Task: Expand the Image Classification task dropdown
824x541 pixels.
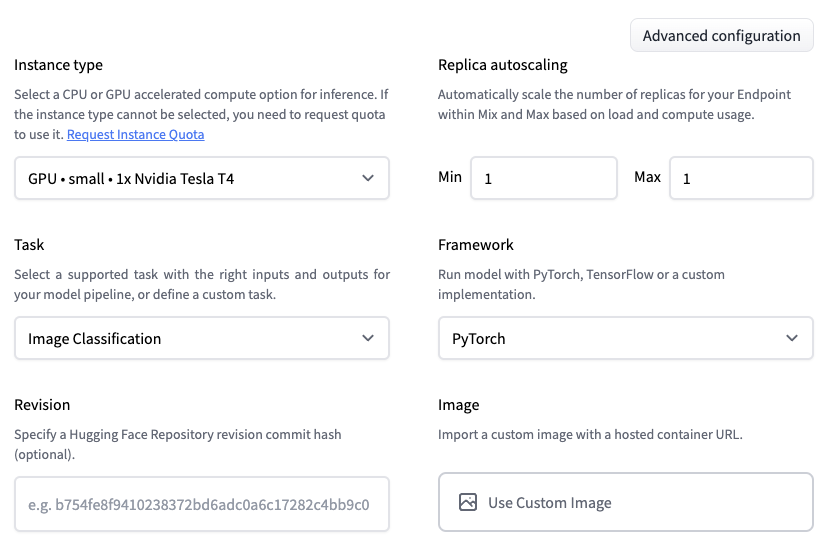Action: coord(190,339)
